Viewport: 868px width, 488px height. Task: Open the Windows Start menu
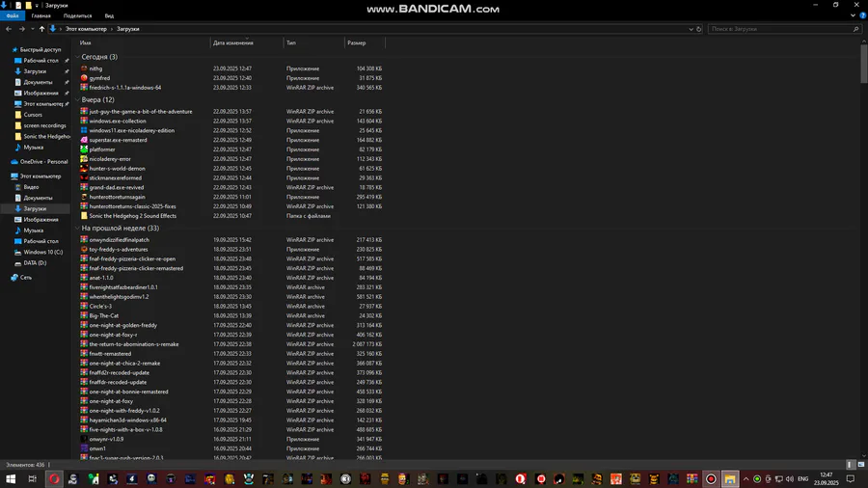[11, 479]
